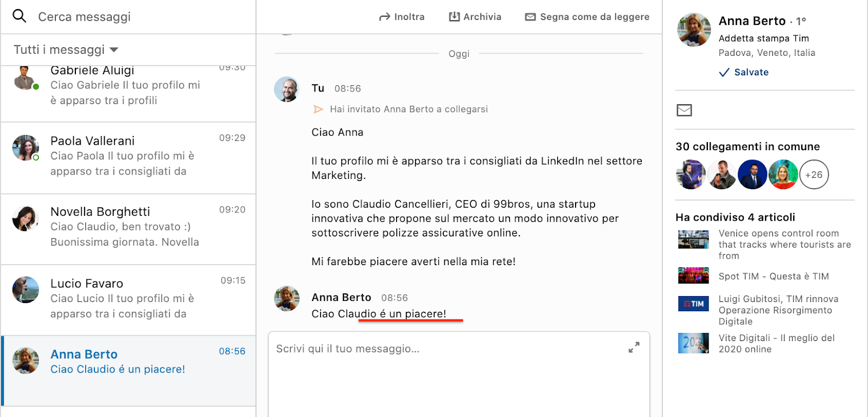Mark conversation with Segna come da leggere
868x417 pixels.
(587, 17)
